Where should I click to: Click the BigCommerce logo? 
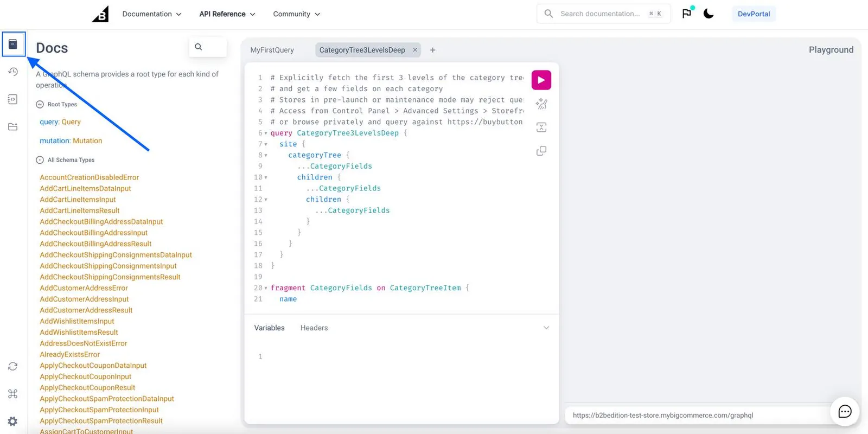click(x=100, y=14)
